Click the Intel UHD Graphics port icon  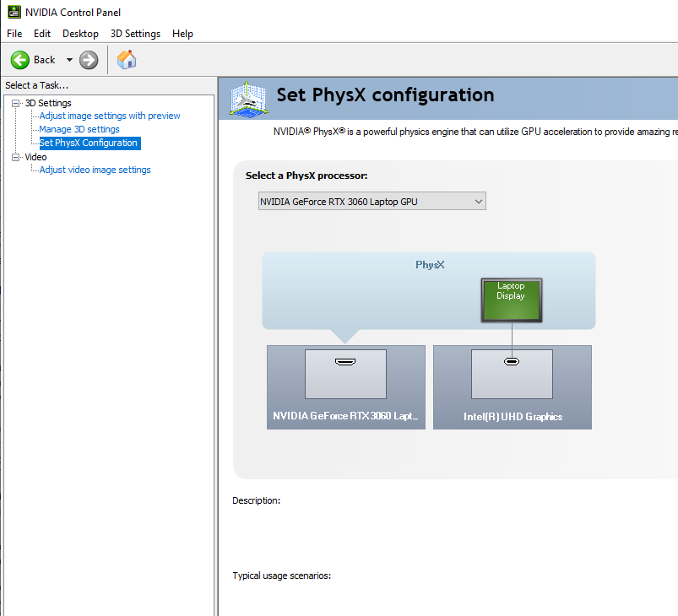pyautogui.click(x=511, y=362)
